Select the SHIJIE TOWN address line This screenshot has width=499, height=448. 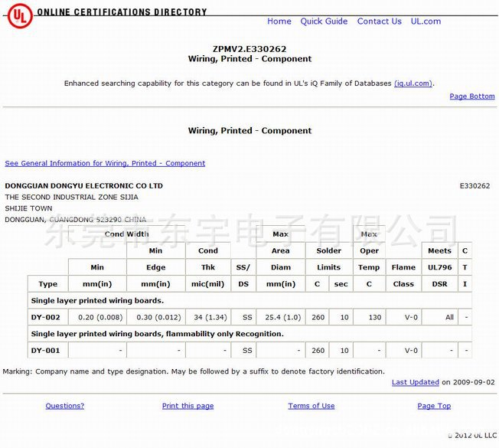28,208
